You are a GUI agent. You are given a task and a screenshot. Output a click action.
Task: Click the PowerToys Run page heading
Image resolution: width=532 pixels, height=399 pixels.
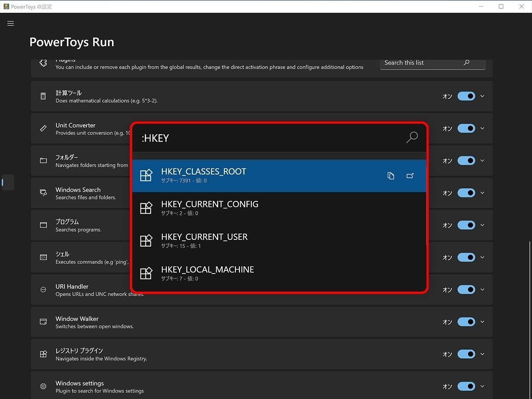point(72,42)
